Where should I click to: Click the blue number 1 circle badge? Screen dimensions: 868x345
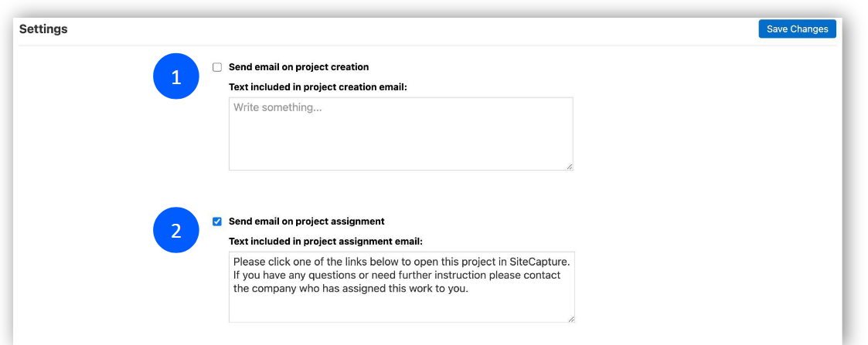176,76
